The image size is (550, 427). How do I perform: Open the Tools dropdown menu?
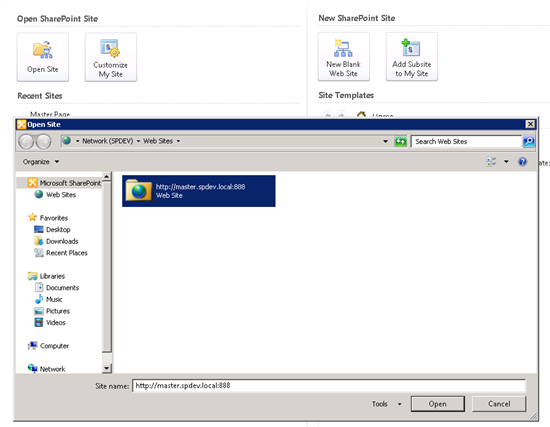[x=387, y=404]
